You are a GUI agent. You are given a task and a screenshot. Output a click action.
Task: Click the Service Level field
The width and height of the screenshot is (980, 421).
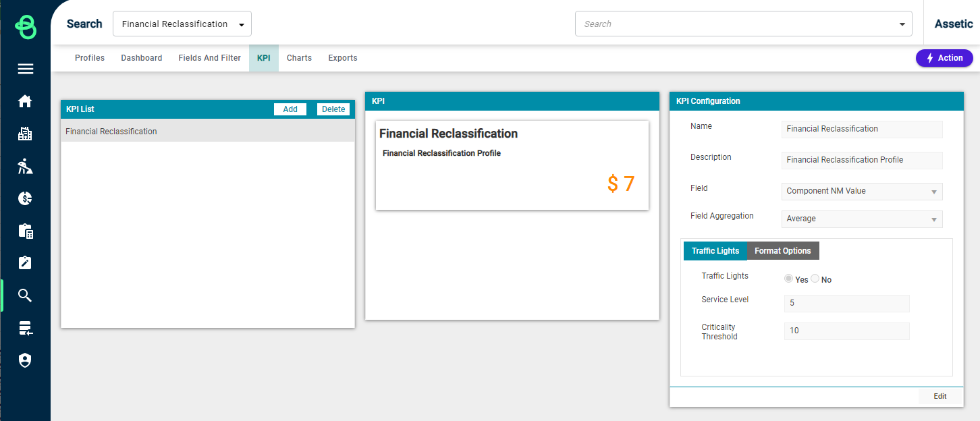[x=846, y=303]
